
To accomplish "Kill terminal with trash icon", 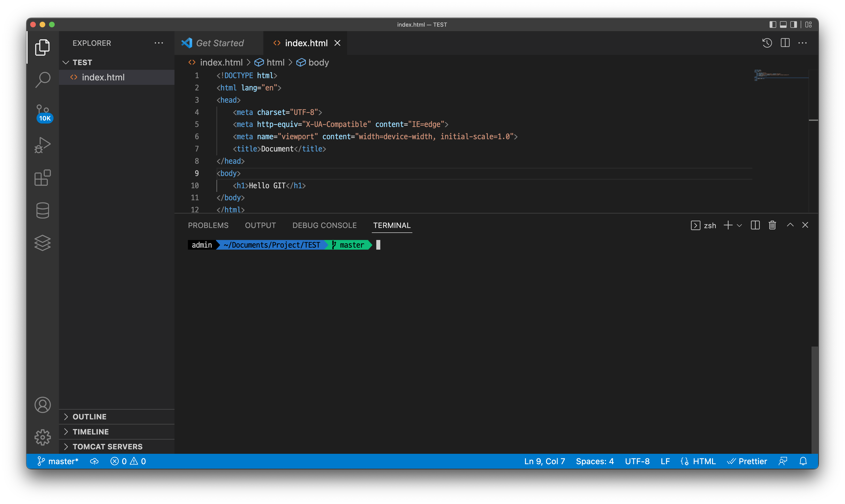I will pos(772,225).
